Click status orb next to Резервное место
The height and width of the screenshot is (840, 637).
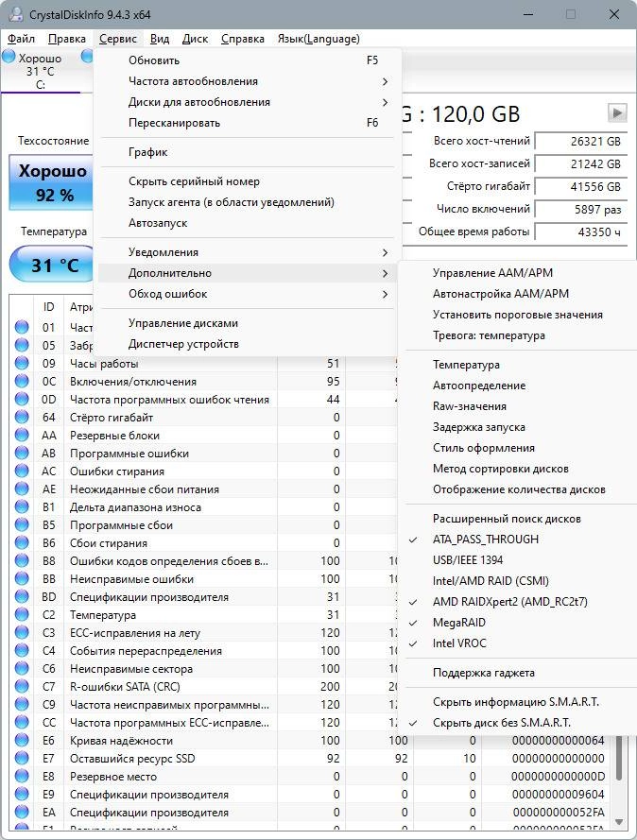click(x=22, y=777)
